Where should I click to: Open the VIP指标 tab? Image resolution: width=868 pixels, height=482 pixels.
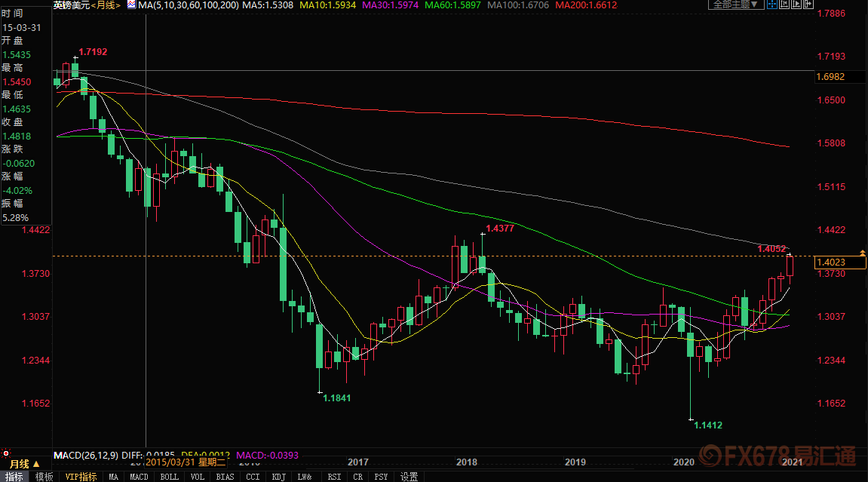tap(81, 477)
